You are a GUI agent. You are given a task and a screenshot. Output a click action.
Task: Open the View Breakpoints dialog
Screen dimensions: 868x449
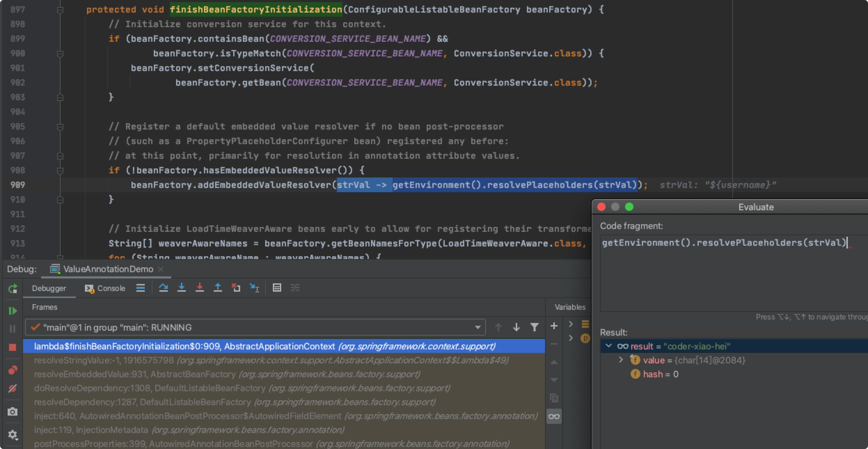click(x=13, y=370)
